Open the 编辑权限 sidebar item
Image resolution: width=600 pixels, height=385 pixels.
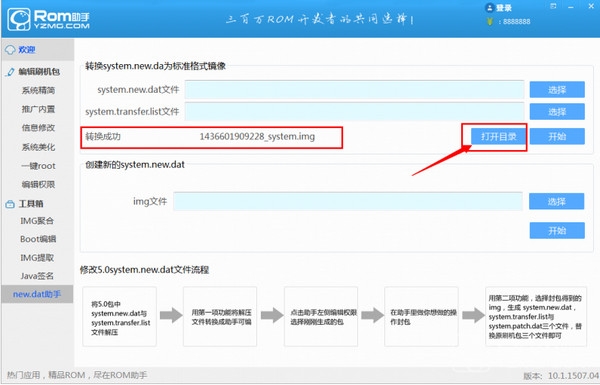(x=38, y=184)
